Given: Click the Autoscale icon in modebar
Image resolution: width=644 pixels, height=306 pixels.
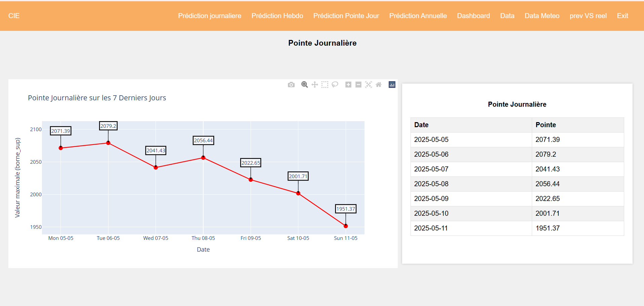Looking at the screenshot, I should click(x=369, y=85).
